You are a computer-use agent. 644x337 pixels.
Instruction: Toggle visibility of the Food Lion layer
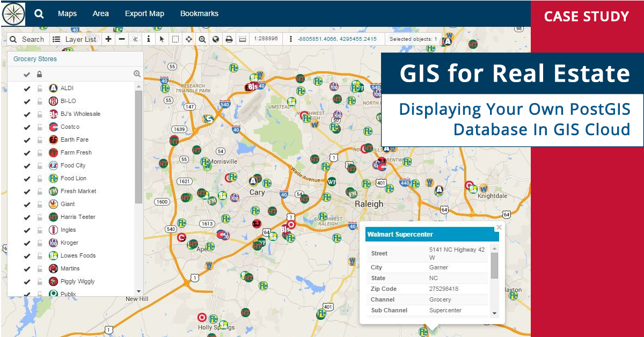point(27,178)
